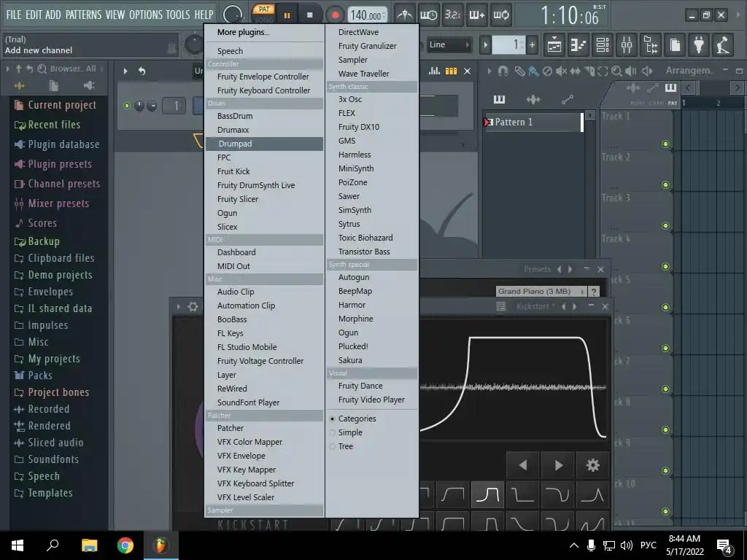Image resolution: width=747 pixels, height=560 pixels.
Task: Open the Grand Piano preset dropdown
Action: pos(542,292)
